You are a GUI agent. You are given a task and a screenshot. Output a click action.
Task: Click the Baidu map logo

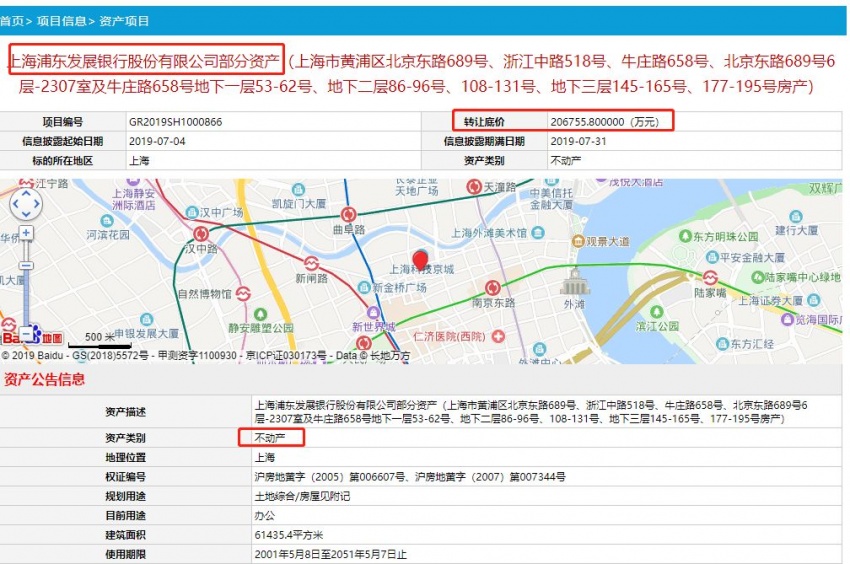(x=30, y=335)
